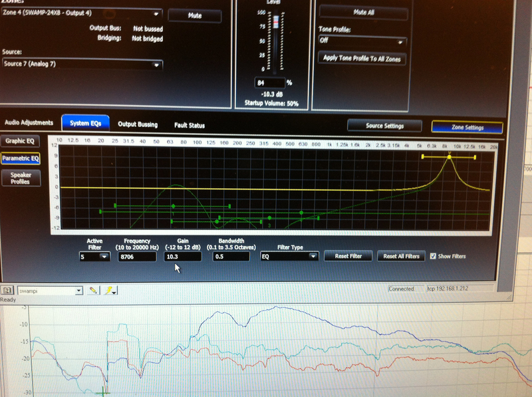The height and width of the screenshot is (397, 532).
Task: Click the green filter node near 63 Hz
Action: pos(174,206)
